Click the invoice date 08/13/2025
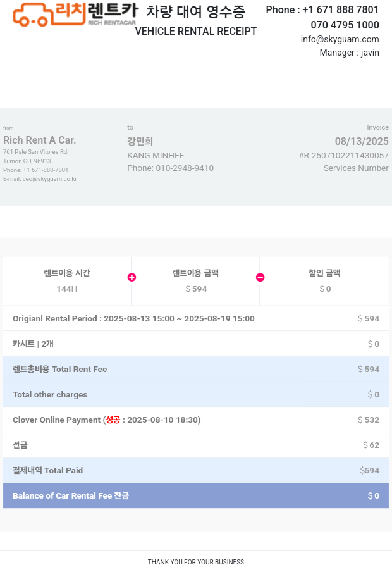 [362, 141]
